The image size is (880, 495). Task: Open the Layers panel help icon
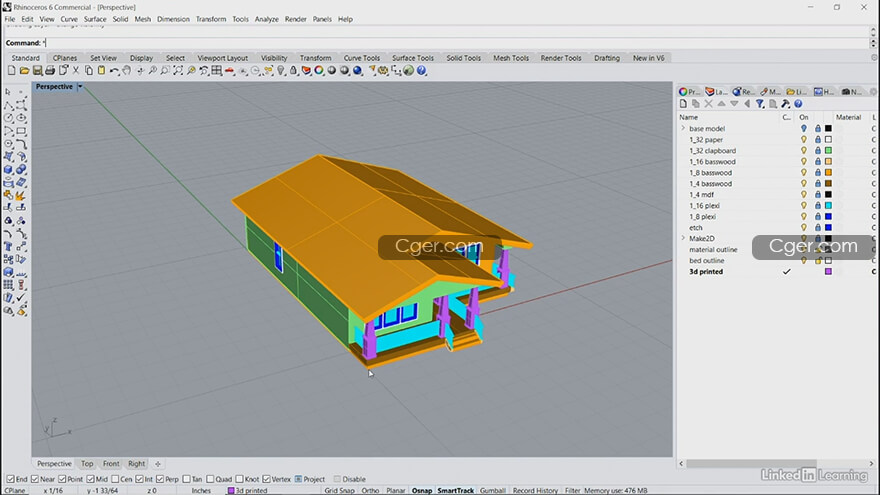(x=798, y=104)
